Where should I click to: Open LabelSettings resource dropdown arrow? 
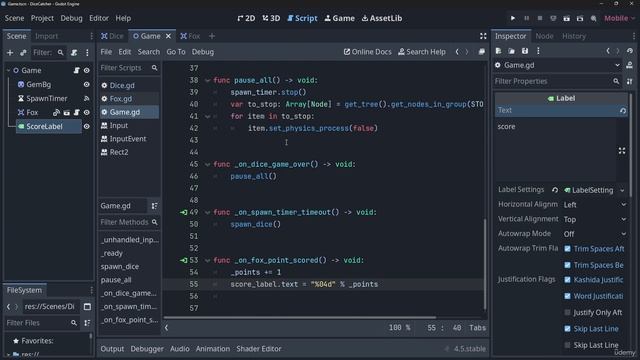coord(622,190)
